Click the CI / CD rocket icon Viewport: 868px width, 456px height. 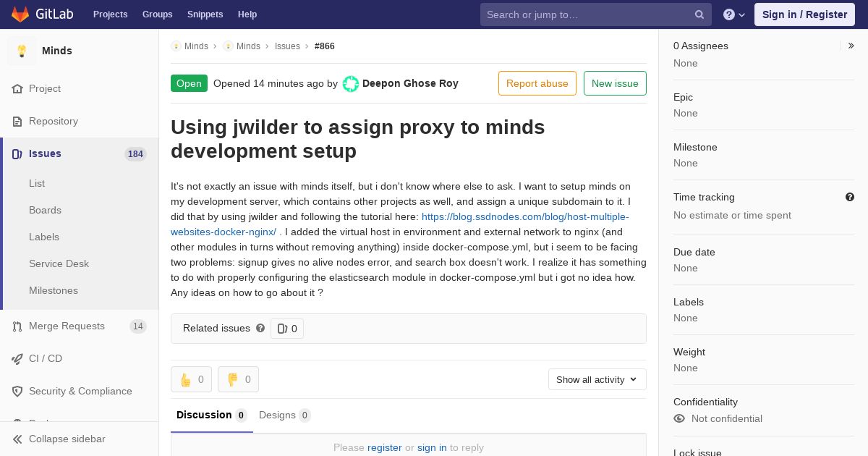point(17,358)
